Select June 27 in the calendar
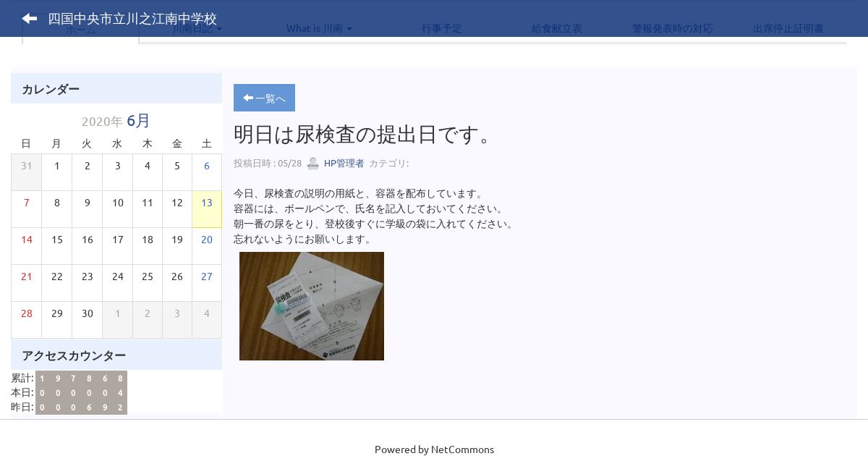This screenshot has width=868, height=456. [x=207, y=283]
